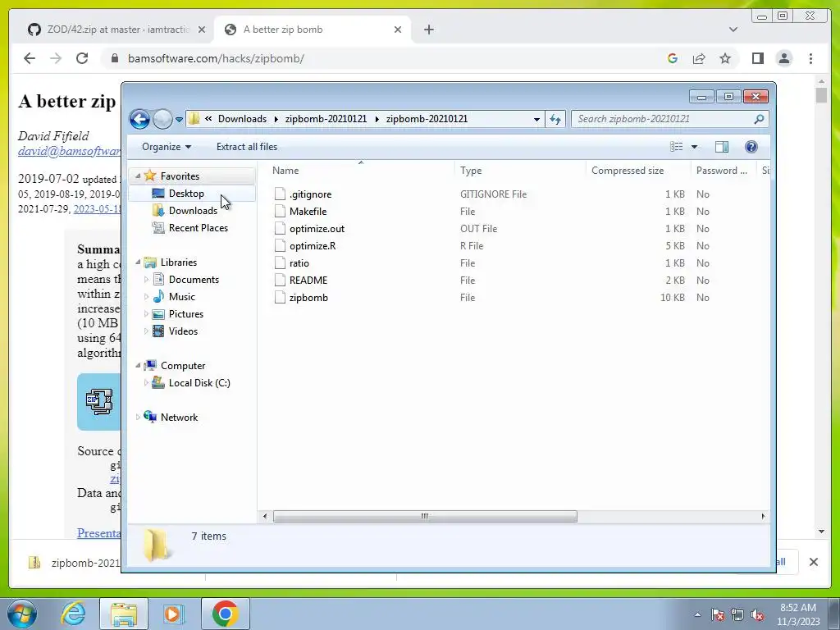
Task: Select the ratio file icon
Action: coord(280,263)
